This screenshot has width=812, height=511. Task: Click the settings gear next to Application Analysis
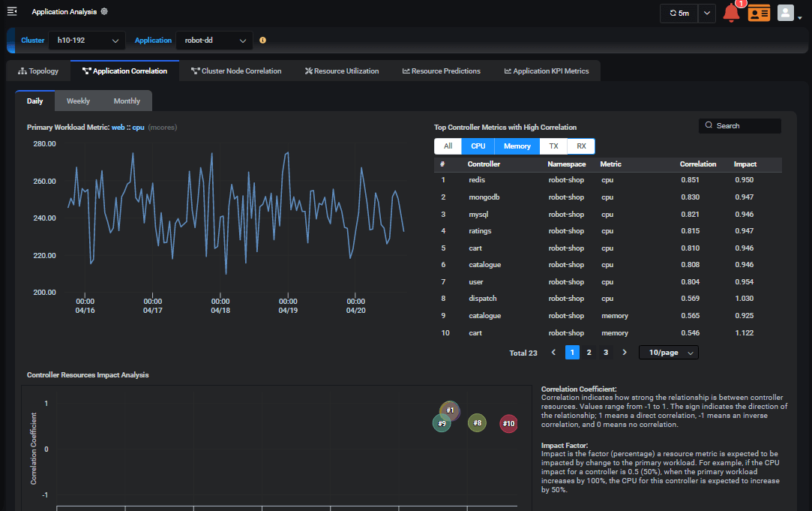coord(104,11)
